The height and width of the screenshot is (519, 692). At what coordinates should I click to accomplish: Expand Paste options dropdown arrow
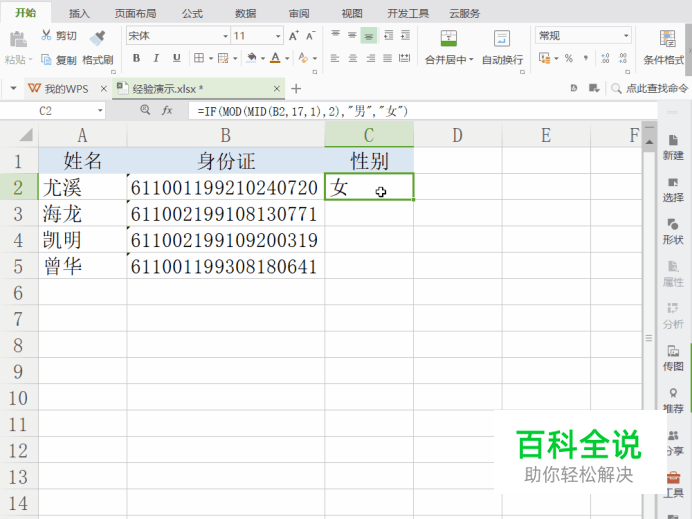(x=30, y=59)
